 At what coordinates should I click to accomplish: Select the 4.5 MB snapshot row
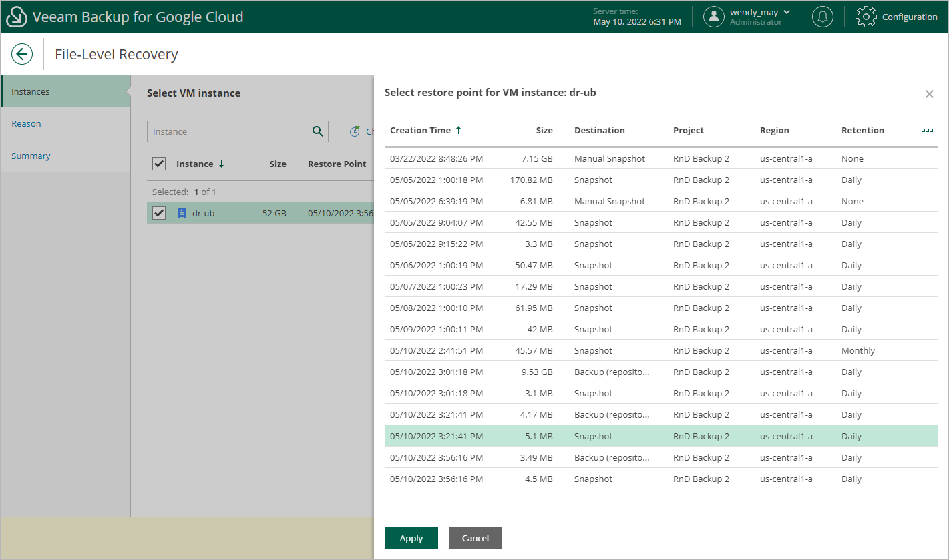[661, 479]
